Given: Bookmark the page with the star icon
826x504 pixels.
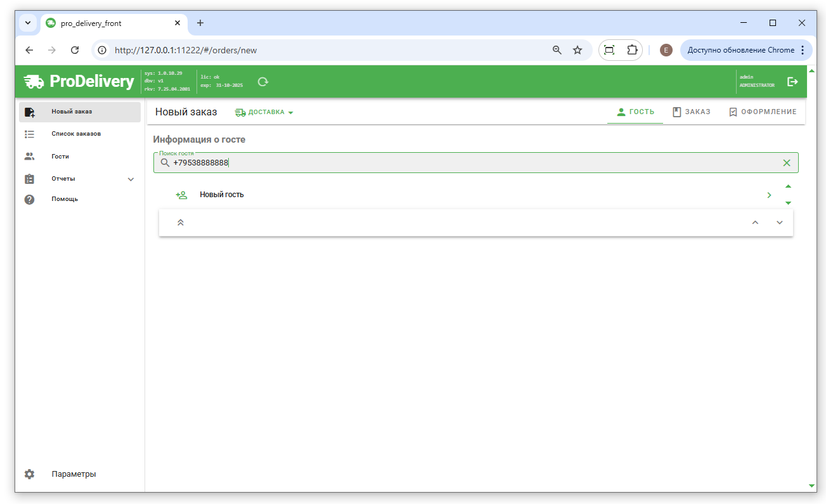Looking at the screenshot, I should (578, 50).
